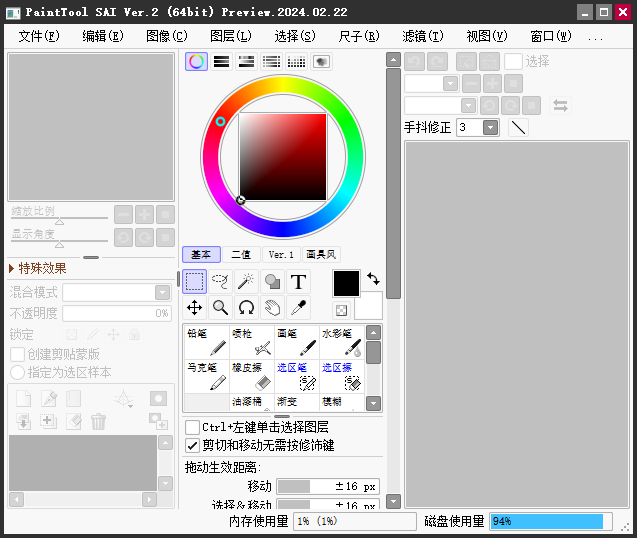Show the RGB slider panel
The height and width of the screenshot is (538, 637).
[x=221, y=62]
